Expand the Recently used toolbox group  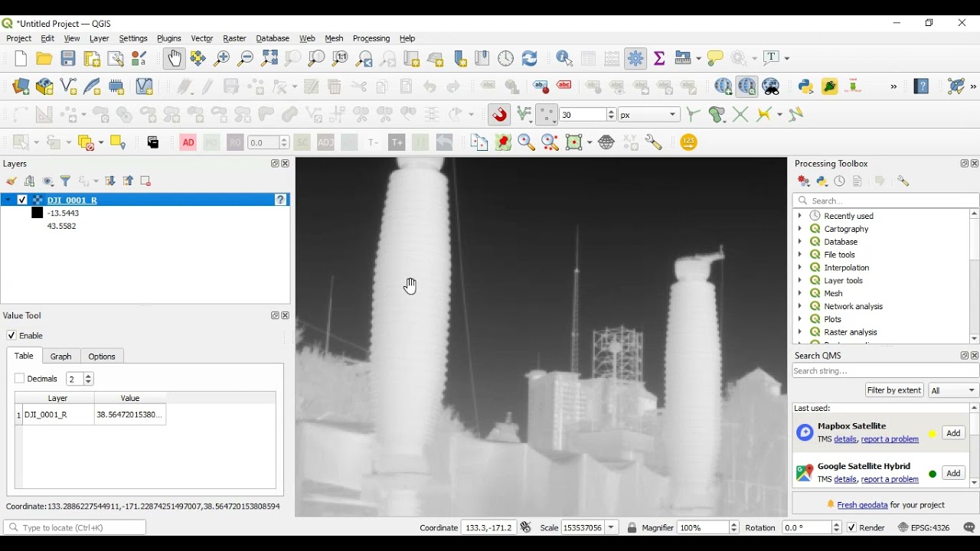coord(800,216)
